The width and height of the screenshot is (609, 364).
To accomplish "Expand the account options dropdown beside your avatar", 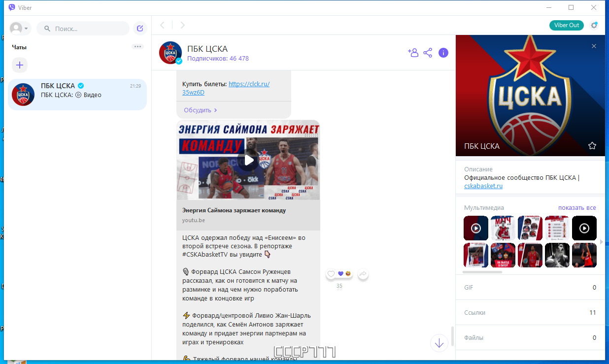I will click(26, 28).
